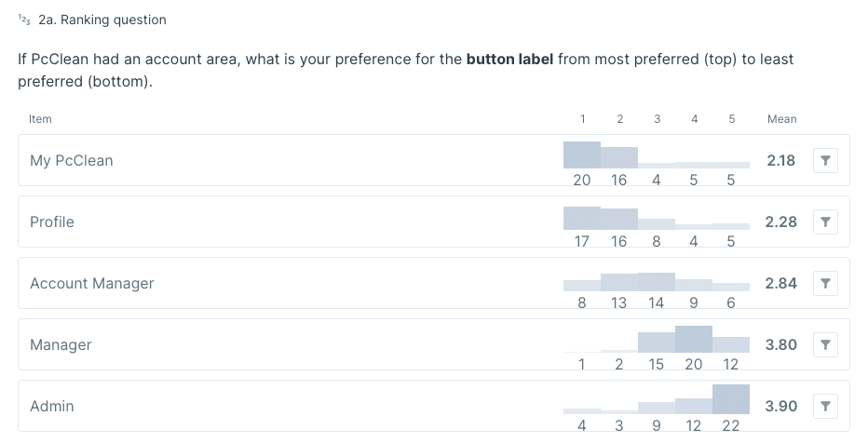Click Profile's rank 1 bar showing 17
Viewport: 868px width, 443px height.
tap(582, 218)
